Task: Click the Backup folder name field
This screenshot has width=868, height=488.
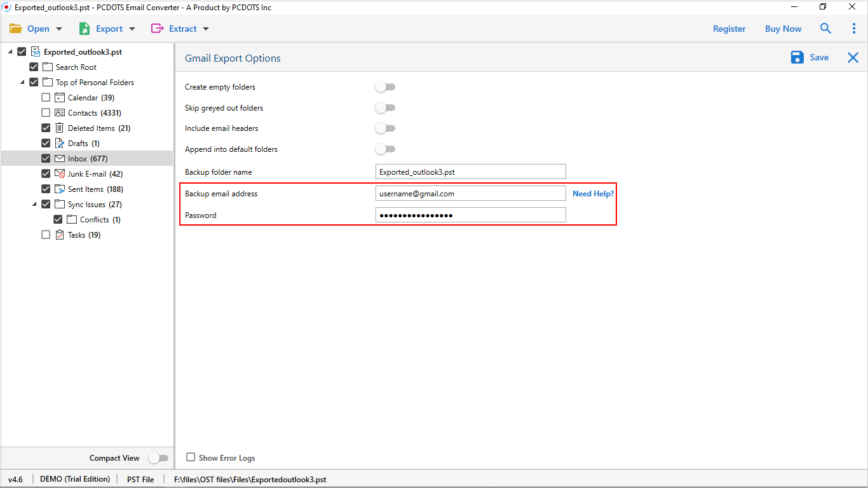Action: (470, 172)
